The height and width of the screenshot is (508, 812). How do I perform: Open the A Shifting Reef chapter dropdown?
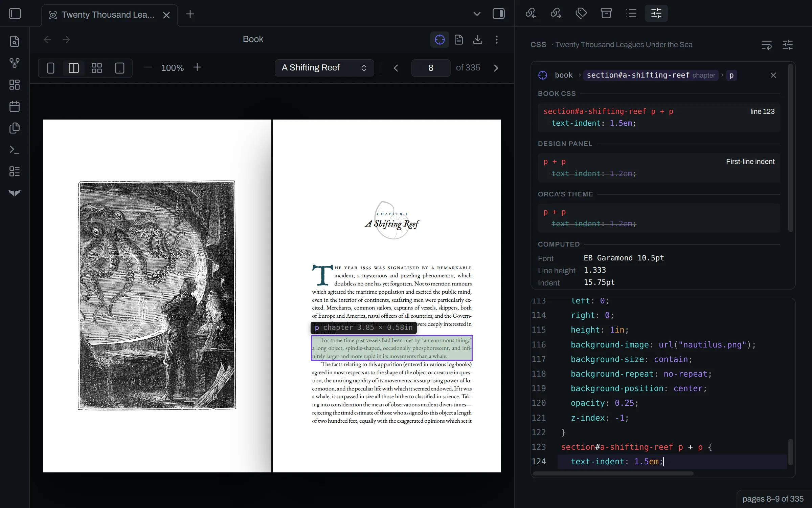324,68
